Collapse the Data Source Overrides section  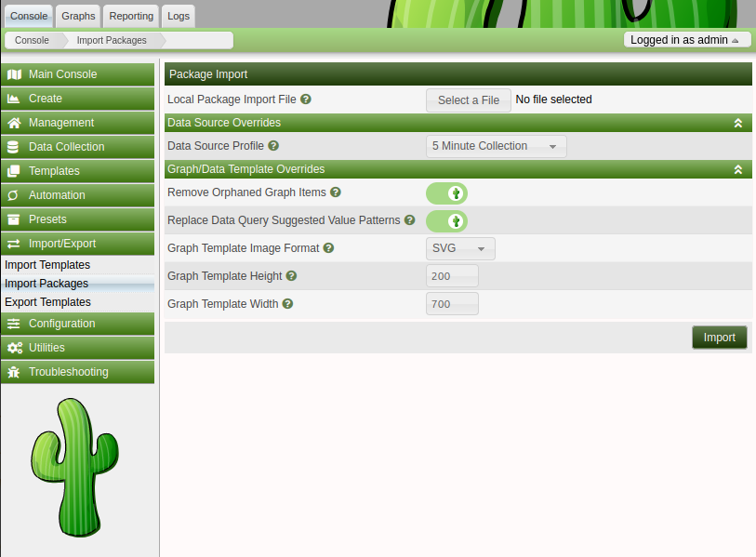[738, 123]
